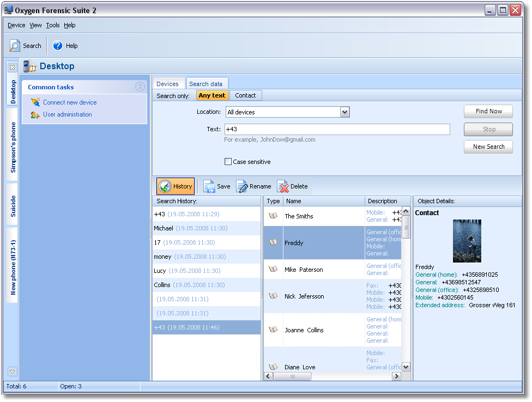Delete the search using the Delete icon

[283, 186]
